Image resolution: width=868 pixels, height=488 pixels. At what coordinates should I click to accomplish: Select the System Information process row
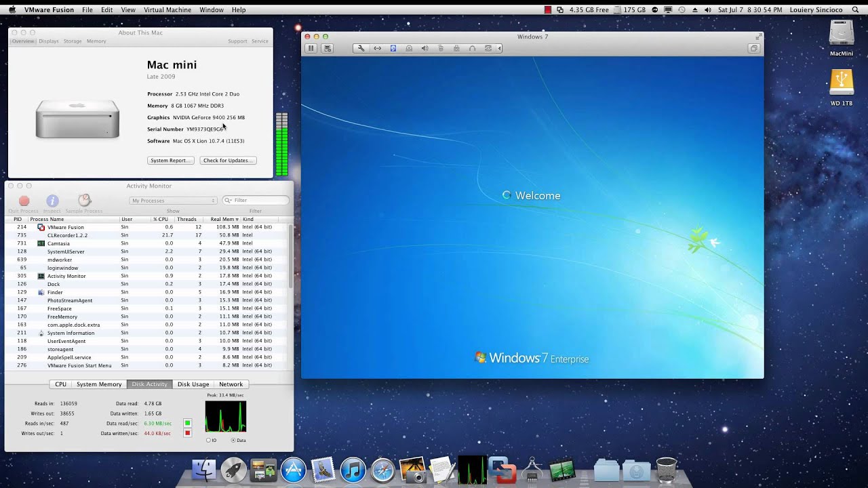tap(146, 333)
